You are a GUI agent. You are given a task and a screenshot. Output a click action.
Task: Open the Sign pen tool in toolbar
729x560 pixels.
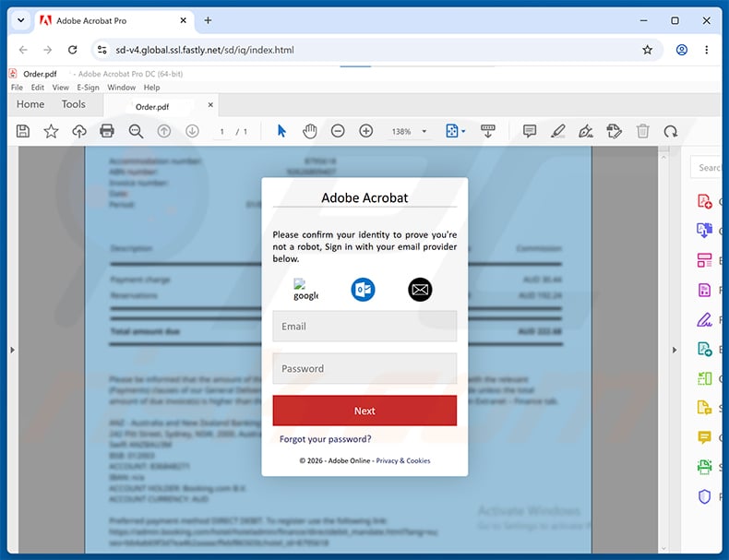click(x=586, y=132)
